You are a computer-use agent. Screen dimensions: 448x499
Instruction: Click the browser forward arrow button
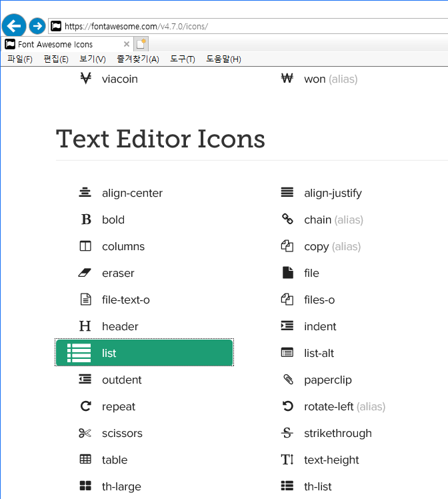coord(37,26)
